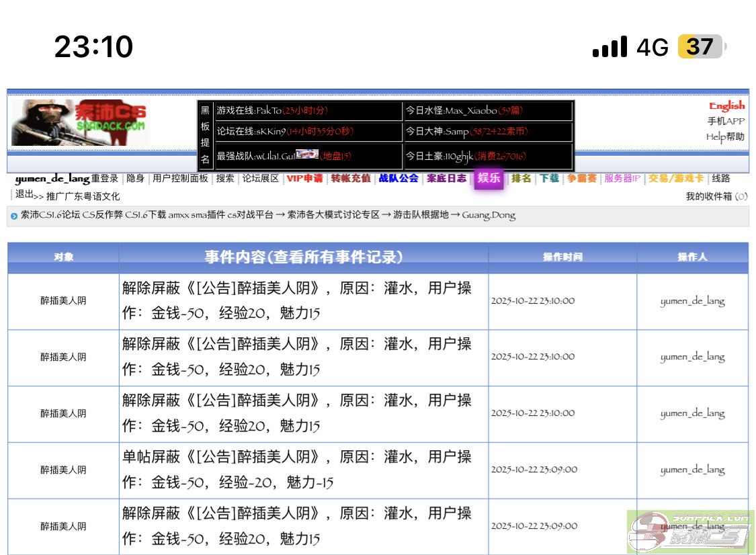Enable 隐身 invisible mode

[136, 179]
